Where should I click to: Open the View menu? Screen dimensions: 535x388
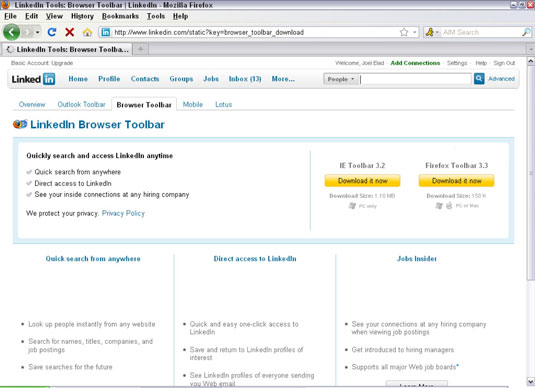[54, 16]
